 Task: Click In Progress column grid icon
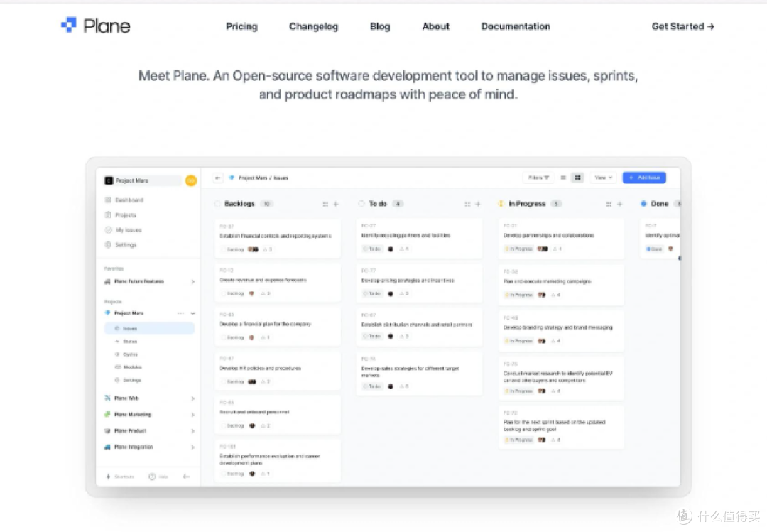point(609,204)
